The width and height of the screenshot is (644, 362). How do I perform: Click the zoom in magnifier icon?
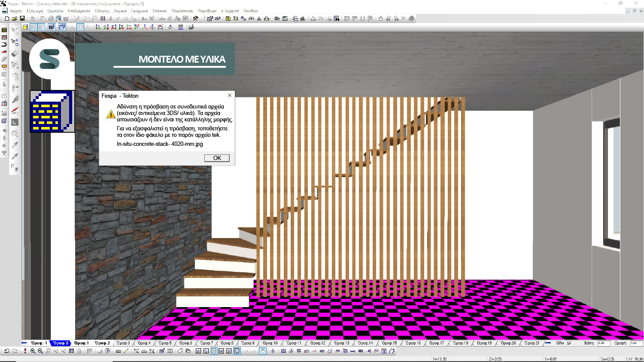33,351
